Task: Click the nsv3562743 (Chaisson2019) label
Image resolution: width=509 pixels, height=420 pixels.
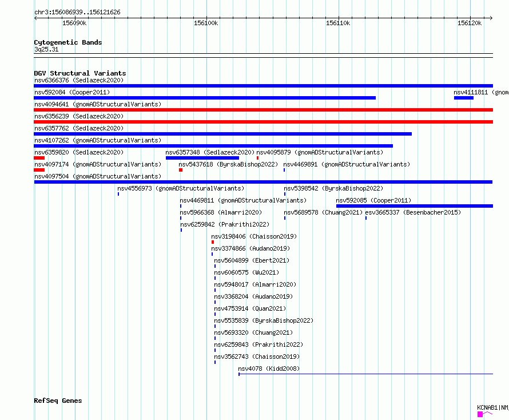Action: [x=257, y=356]
